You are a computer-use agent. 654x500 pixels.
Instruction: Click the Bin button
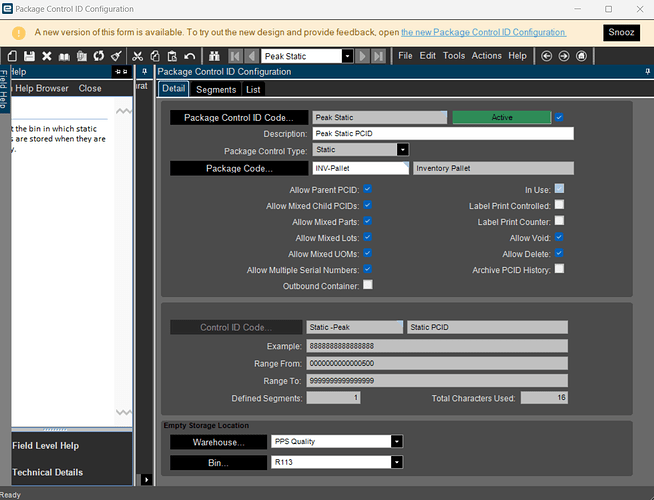point(219,463)
